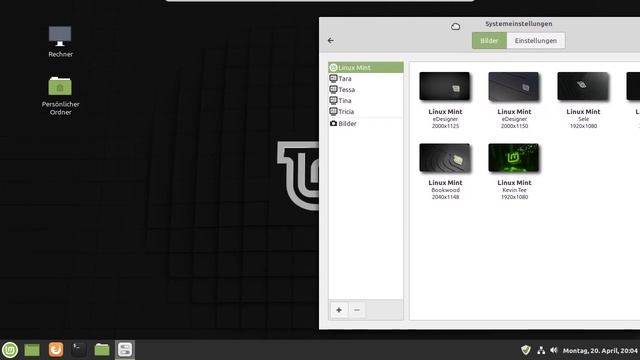Viewport: 640px width, 360px height.
Task: Apply the green Kevin Tee wallpaper
Action: click(x=514, y=171)
